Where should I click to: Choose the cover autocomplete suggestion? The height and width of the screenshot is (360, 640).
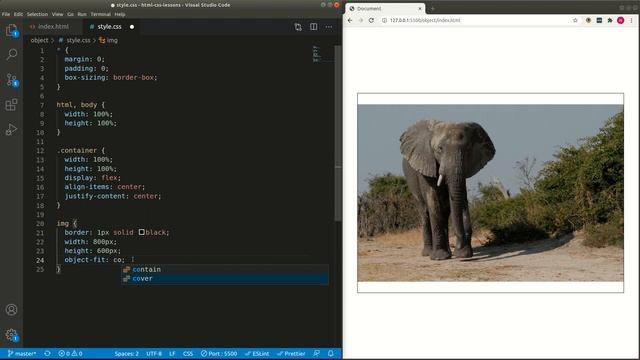225,279
